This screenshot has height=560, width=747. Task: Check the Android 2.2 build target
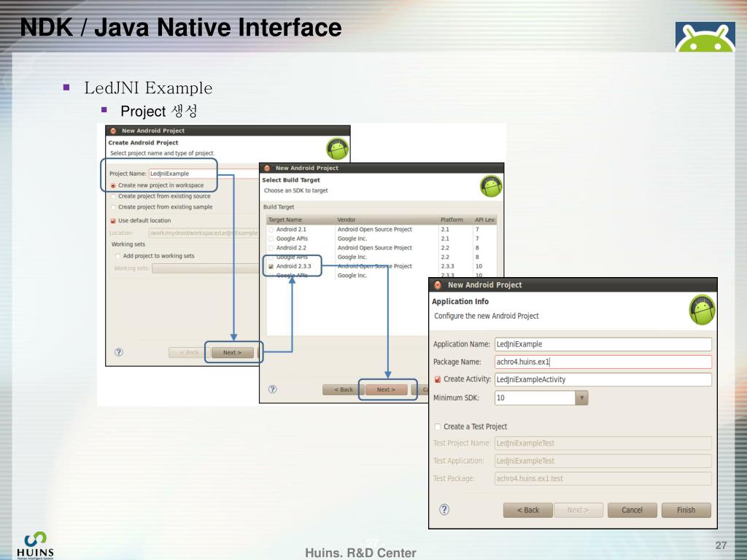tap(271, 248)
